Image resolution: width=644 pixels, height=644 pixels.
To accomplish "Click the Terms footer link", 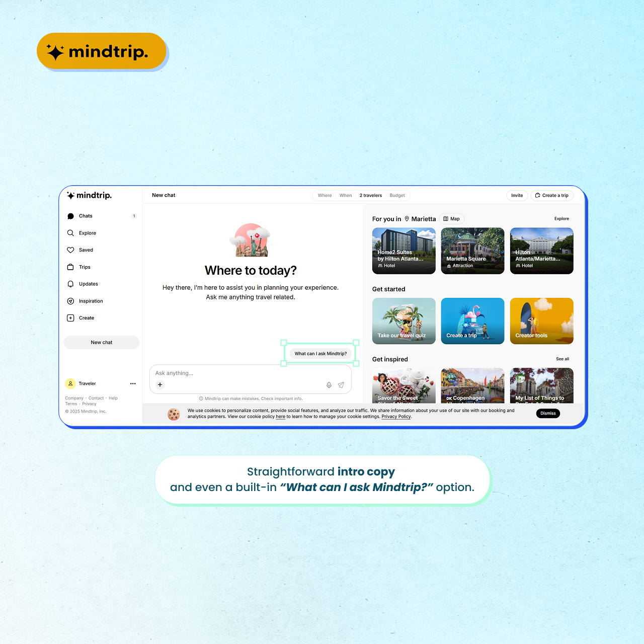I will 71,404.
